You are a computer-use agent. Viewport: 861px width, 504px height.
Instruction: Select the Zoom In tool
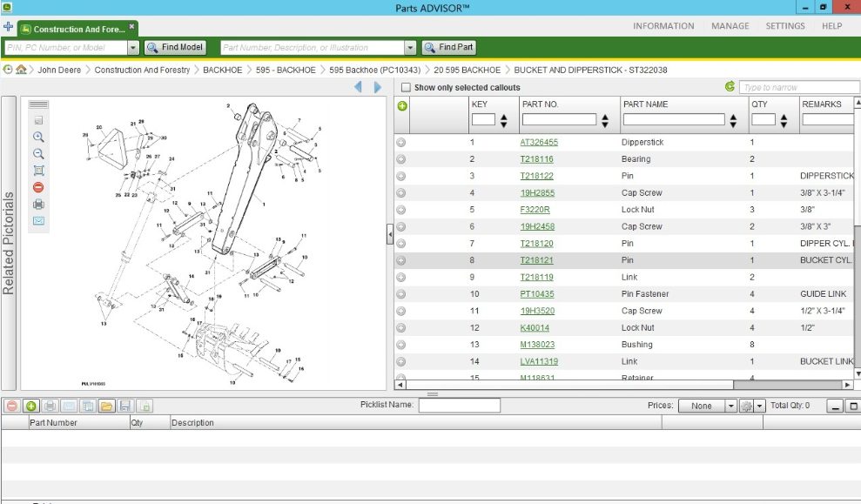tap(38, 137)
